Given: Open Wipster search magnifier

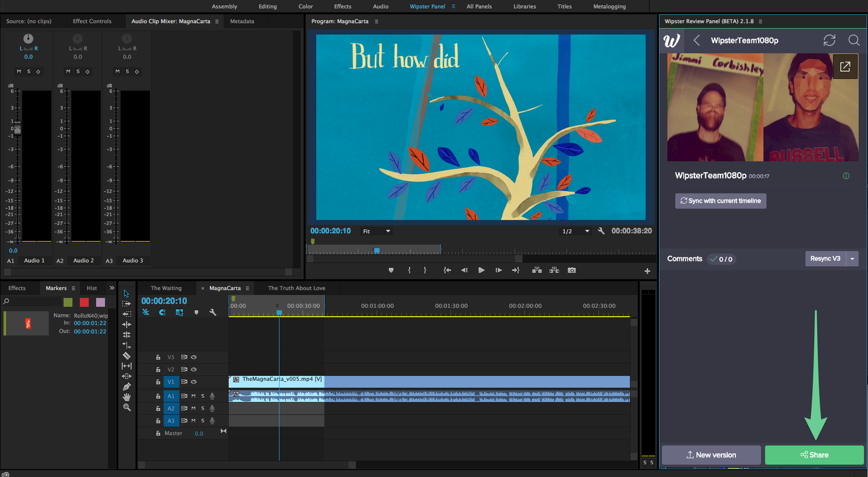Looking at the screenshot, I should (x=854, y=40).
